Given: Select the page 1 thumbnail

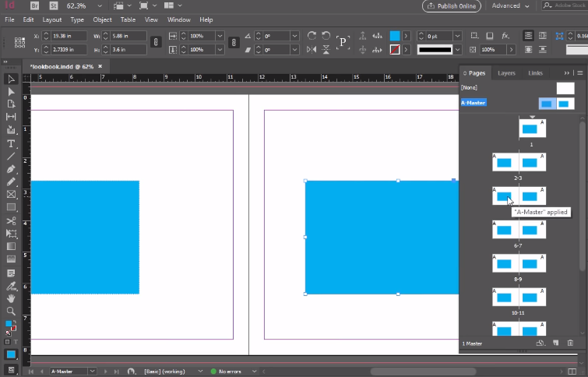Looking at the screenshot, I should [530, 129].
